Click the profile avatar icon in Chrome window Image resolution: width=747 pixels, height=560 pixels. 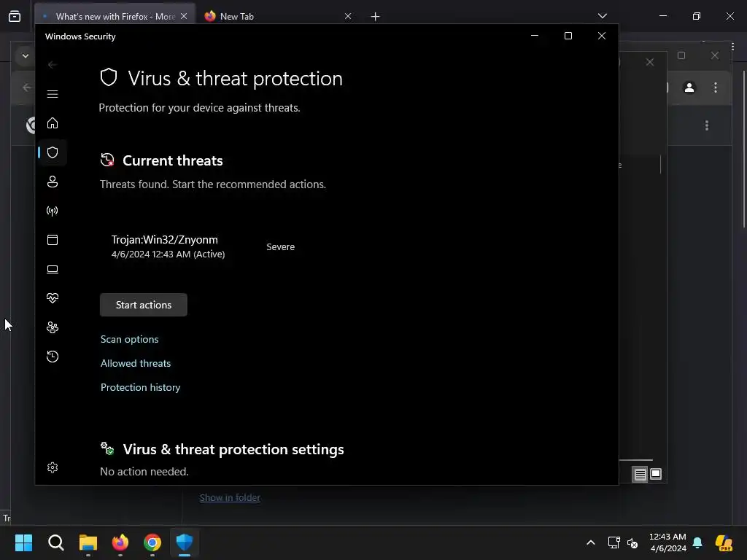coord(689,87)
